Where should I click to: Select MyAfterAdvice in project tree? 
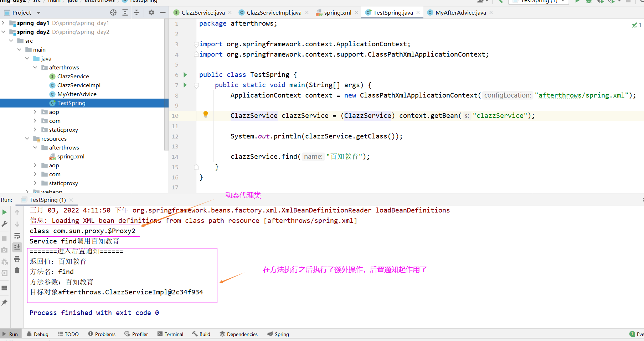77,94
